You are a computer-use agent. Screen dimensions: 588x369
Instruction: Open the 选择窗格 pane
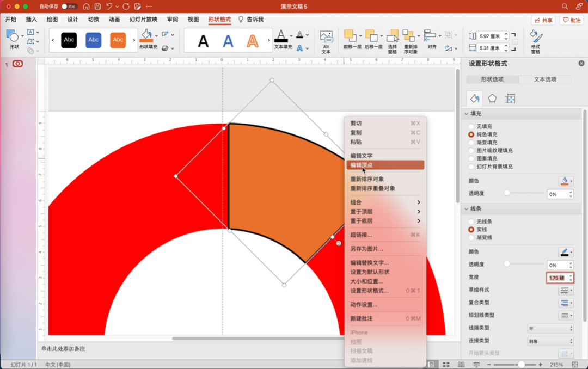[392, 42]
